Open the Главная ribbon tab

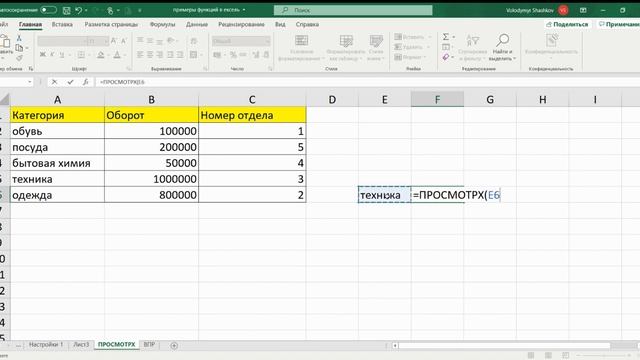pyautogui.click(x=30, y=24)
